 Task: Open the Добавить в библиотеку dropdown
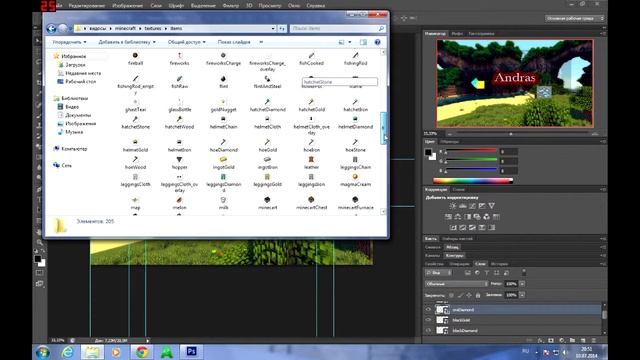pos(127,42)
